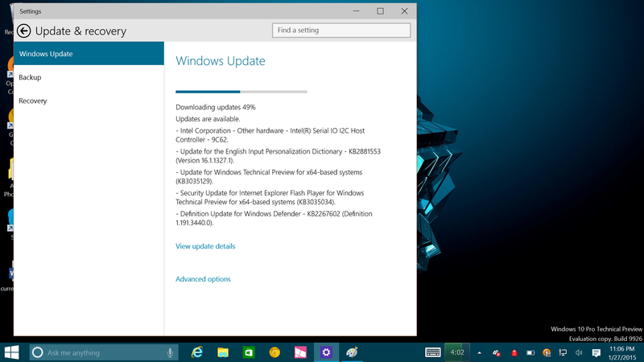Launch Internet Explorer from taskbar
The height and width of the screenshot is (362, 644).
click(x=197, y=352)
